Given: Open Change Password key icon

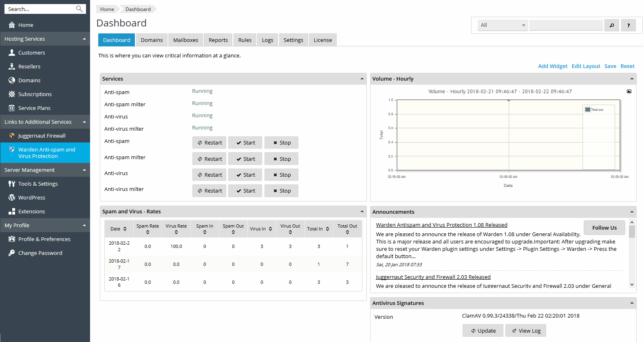Looking at the screenshot, I should pyautogui.click(x=12, y=253).
